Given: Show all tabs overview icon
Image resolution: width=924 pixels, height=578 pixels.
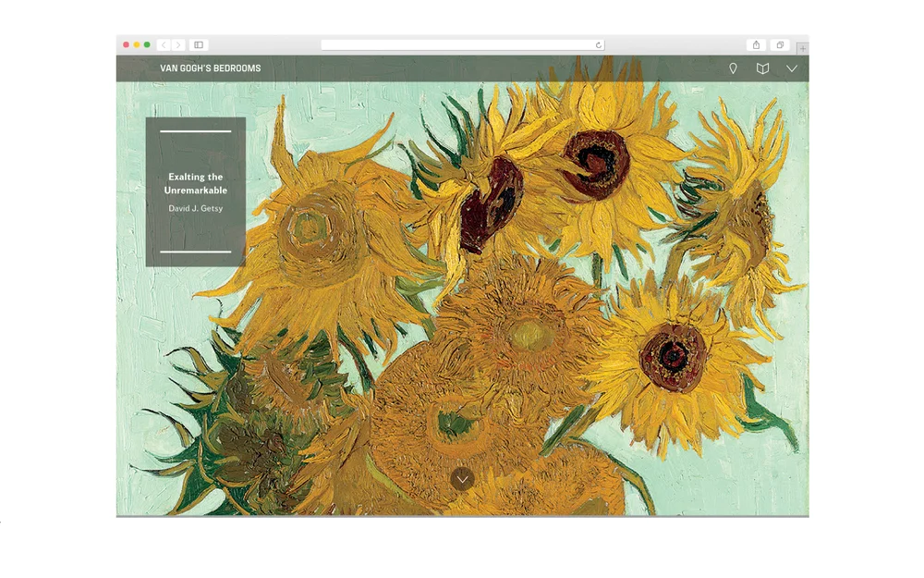Looking at the screenshot, I should click(780, 44).
